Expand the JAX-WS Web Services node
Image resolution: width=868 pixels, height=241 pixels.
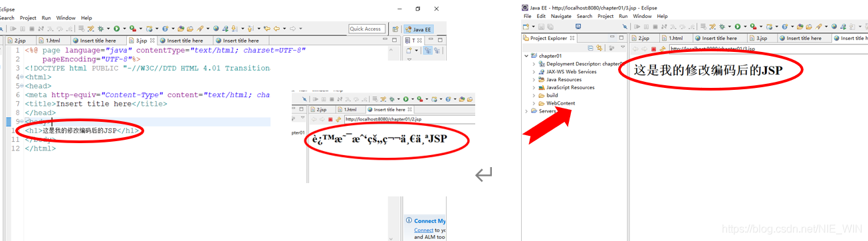coord(534,72)
